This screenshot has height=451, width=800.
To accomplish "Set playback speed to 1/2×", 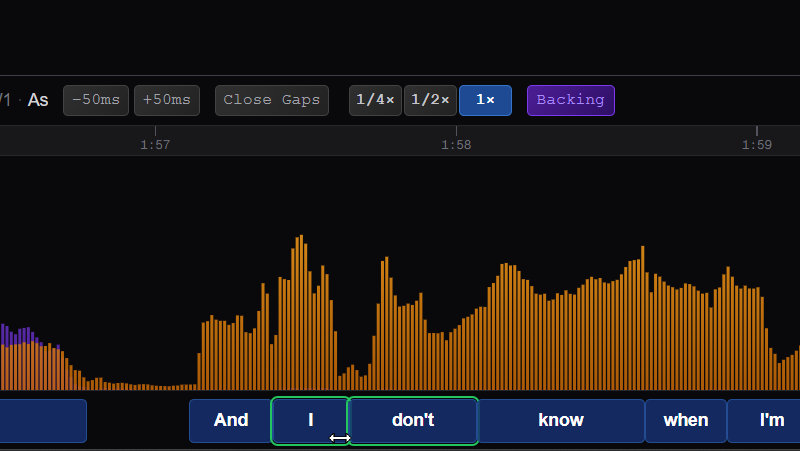I will [x=430, y=101].
